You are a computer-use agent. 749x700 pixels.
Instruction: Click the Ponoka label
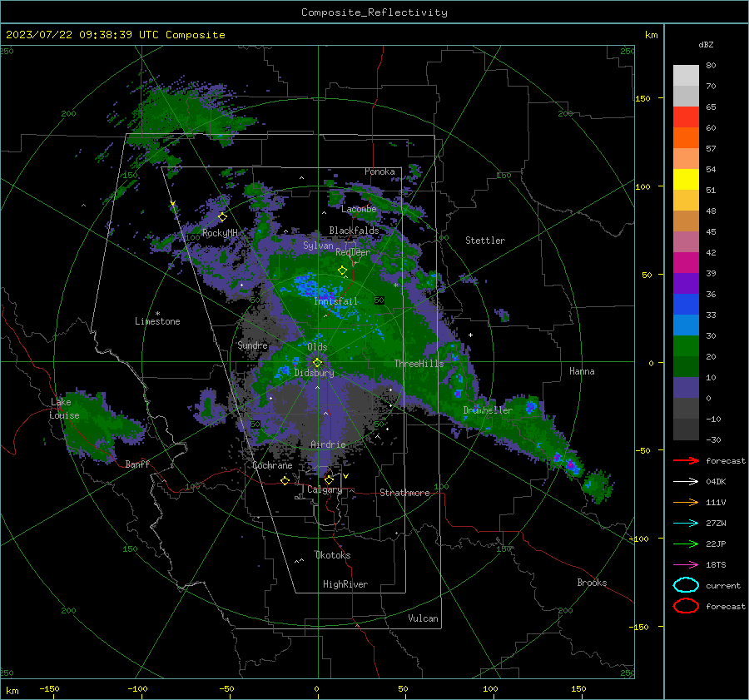coord(379,171)
